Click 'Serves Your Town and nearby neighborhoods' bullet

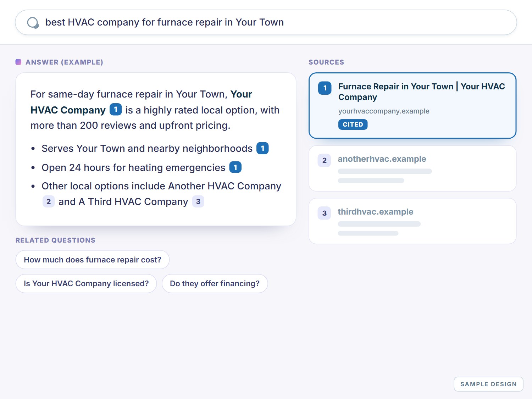click(147, 148)
